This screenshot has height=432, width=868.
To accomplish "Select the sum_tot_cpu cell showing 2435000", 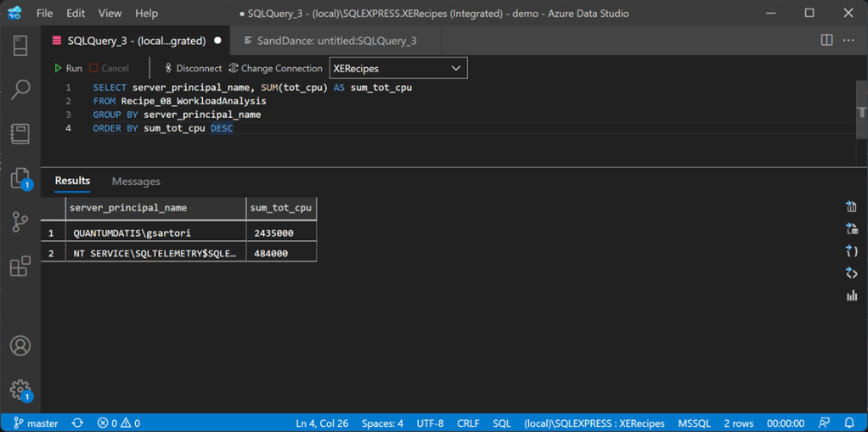I will 281,233.
